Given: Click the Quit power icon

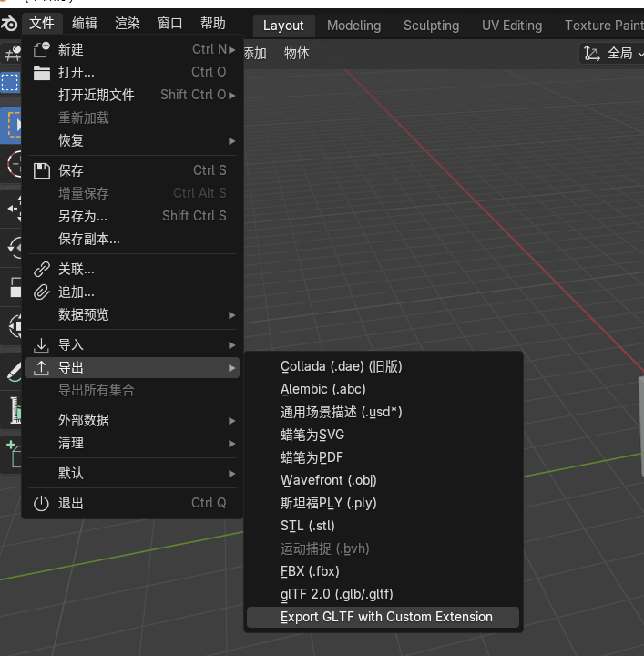Looking at the screenshot, I should coord(41,503).
